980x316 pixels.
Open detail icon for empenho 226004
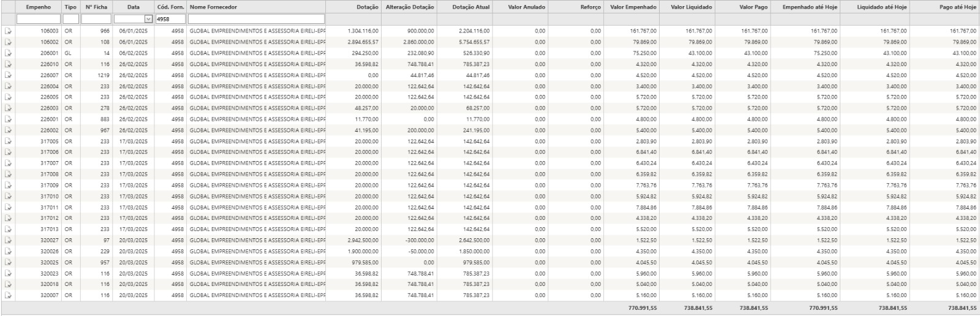click(8, 86)
